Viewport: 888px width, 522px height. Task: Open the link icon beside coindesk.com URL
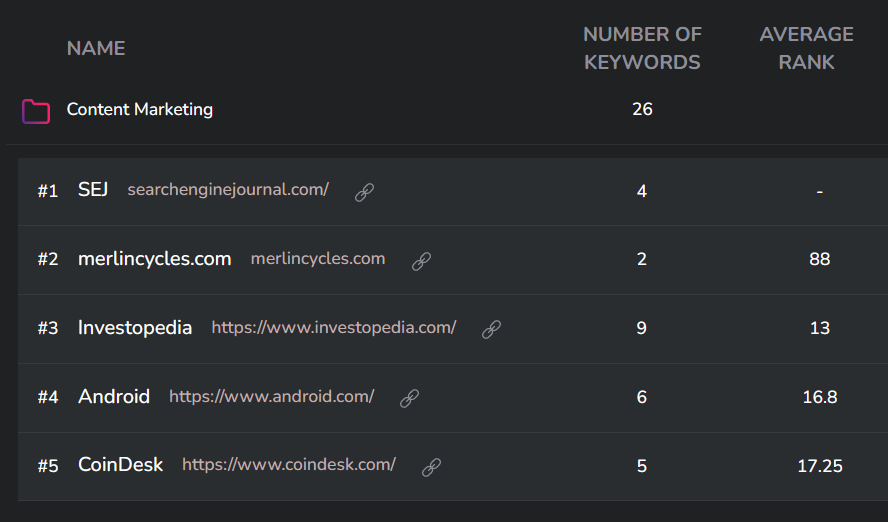pyautogui.click(x=432, y=467)
